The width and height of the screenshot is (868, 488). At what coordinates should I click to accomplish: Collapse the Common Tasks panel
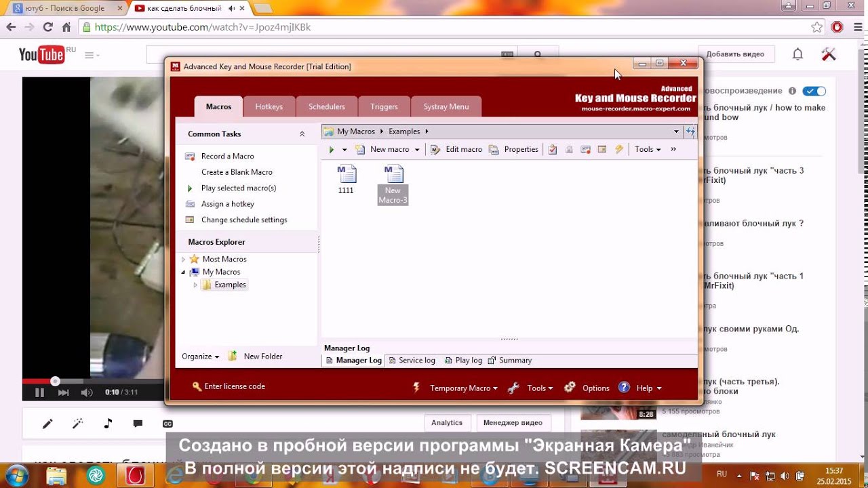pos(302,134)
